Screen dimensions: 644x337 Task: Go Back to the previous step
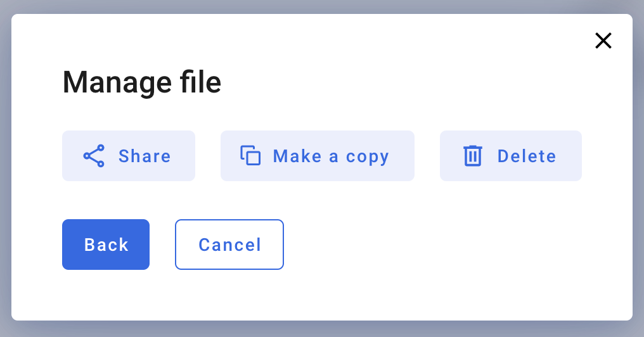(x=106, y=245)
